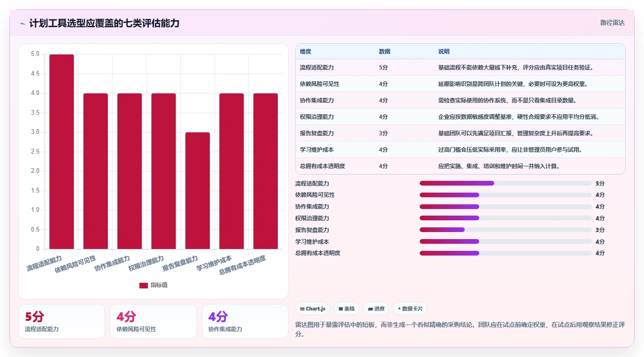
Task: Select the 报告复盘能力 table row cell
Action: pos(317,133)
